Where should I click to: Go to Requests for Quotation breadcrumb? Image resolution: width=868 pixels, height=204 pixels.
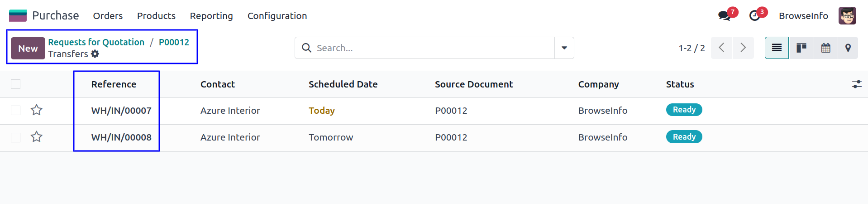coord(96,42)
